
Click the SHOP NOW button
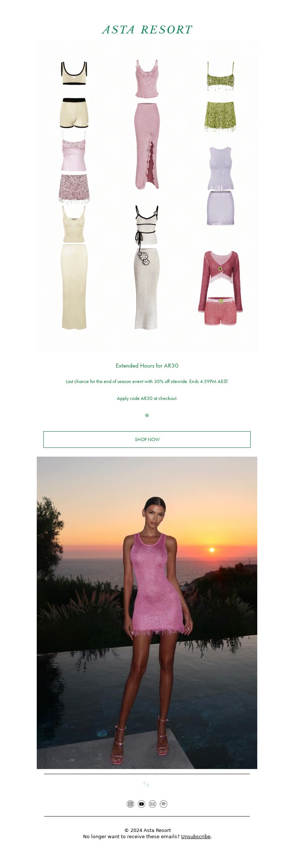pyautogui.click(x=147, y=439)
